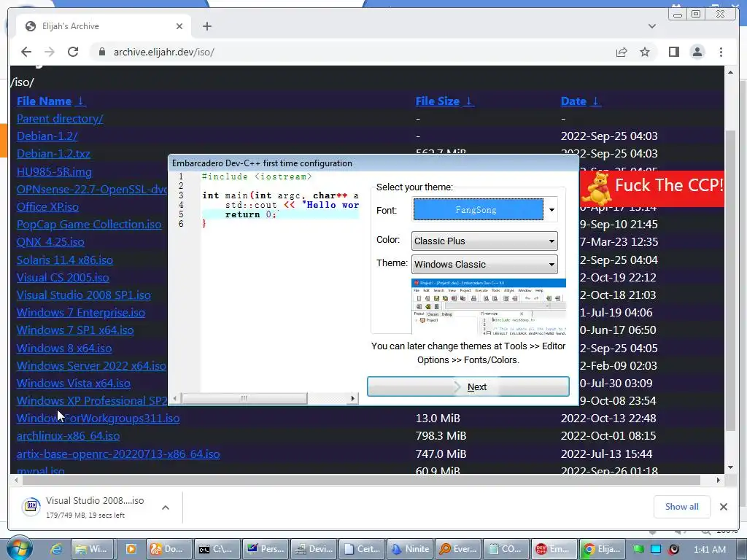The image size is (747, 560).
Task: Open Chrome's three-dot menu
Action: 721,52
